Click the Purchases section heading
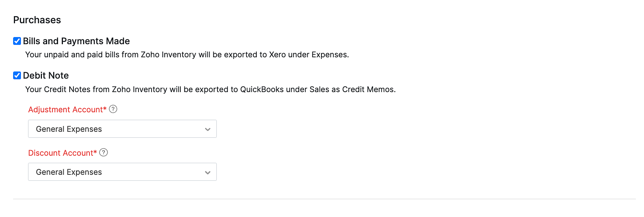Screen dimensions: 644x217 (37, 20)
